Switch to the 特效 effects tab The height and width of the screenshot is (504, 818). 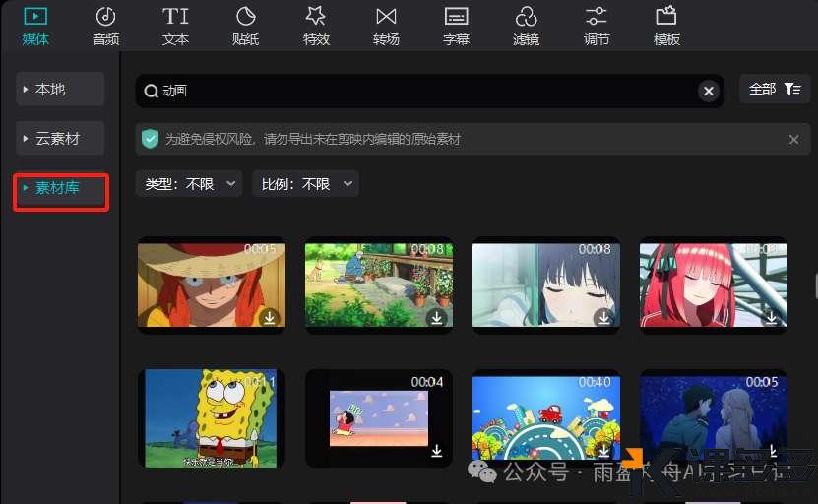316,27
